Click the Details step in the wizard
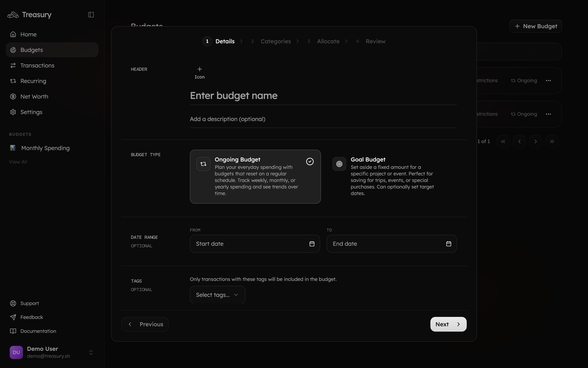This screenshot has height=368, width=588. [x=219, y=41]
